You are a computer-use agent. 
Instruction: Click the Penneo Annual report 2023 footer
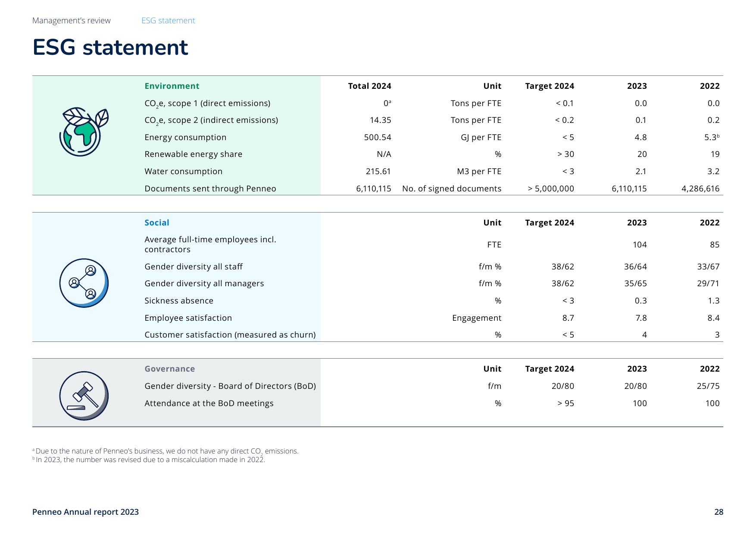pyautogui.click(x=85, y=512)
